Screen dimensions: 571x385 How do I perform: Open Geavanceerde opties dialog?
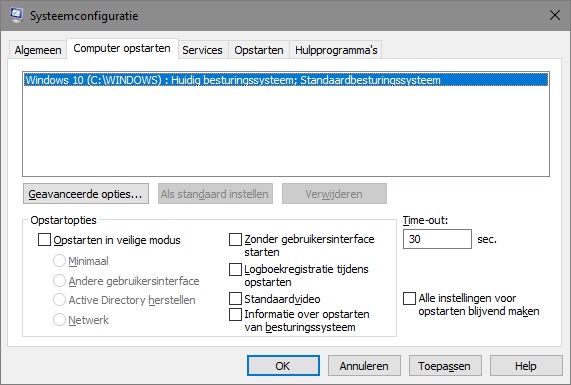[86, 194]
